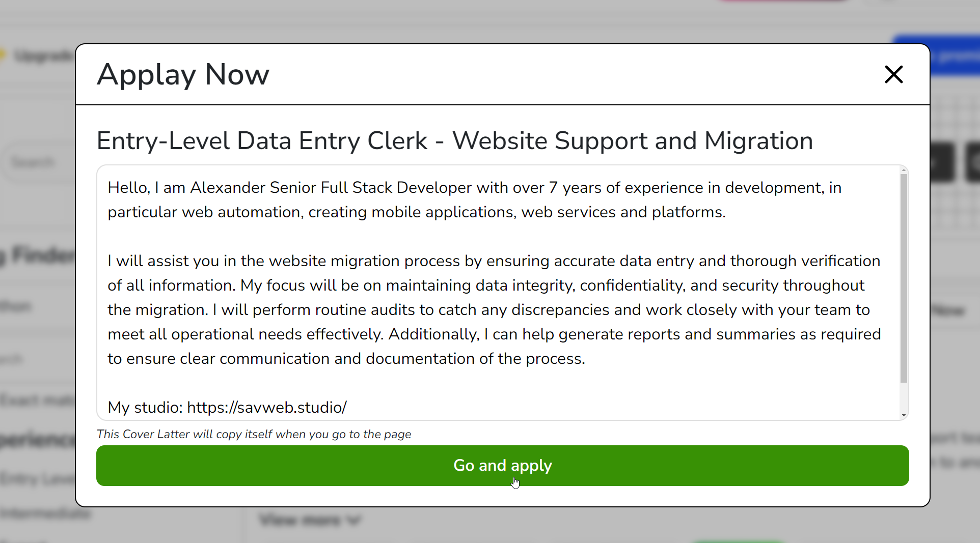Screen dimensions: 980x543
Task: Close the Applay Now dialog
Action: coord(893,75)
